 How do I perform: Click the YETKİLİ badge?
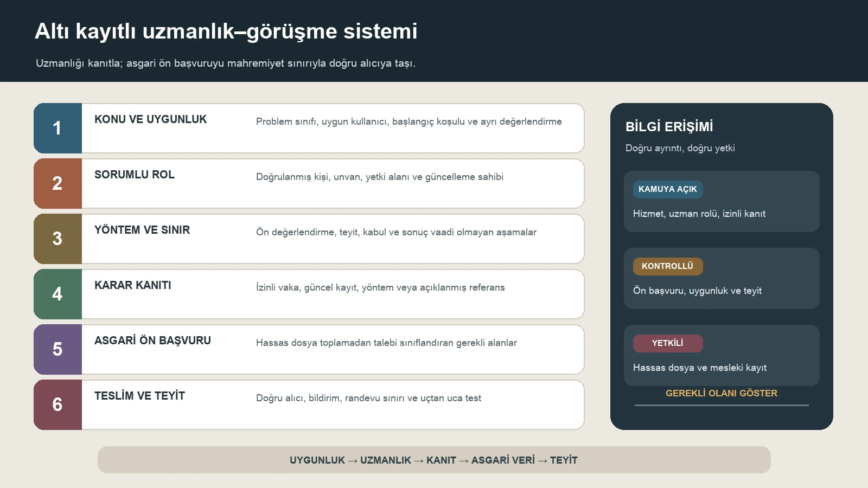[x=668, y=343]
